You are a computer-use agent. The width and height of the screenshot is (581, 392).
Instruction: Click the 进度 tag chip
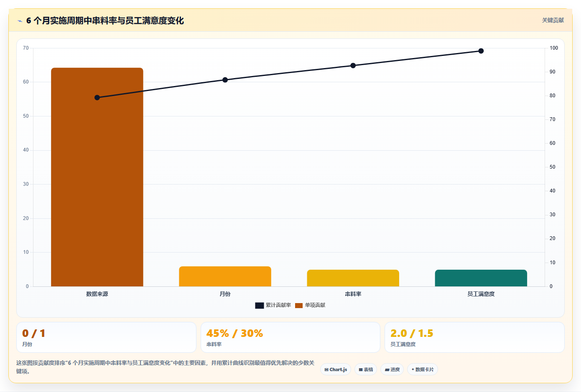[x=392, y=369]
